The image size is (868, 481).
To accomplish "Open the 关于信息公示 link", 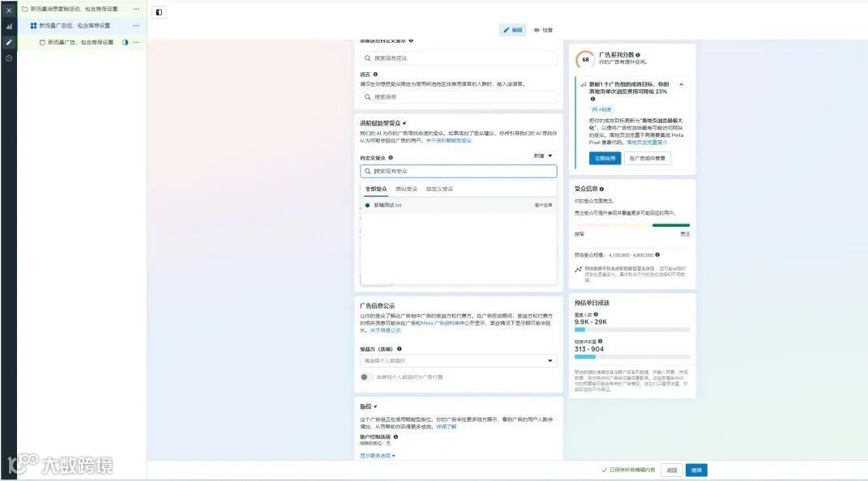I will 385,330.
